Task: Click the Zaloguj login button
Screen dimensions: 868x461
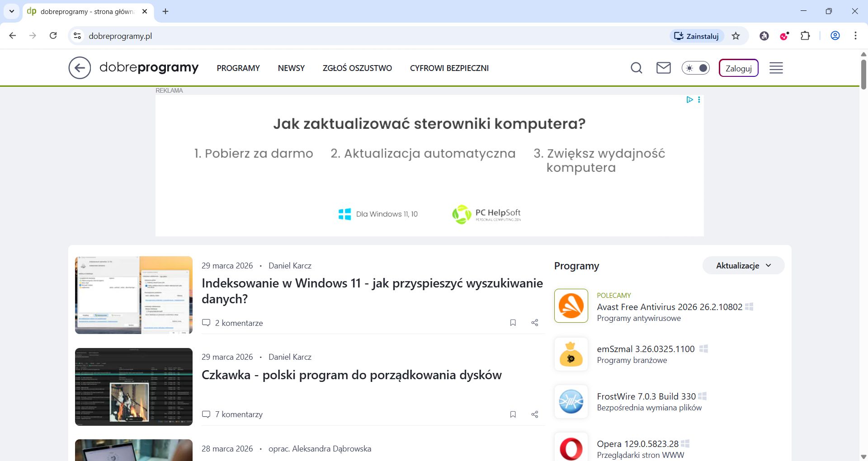Action: 739,68
